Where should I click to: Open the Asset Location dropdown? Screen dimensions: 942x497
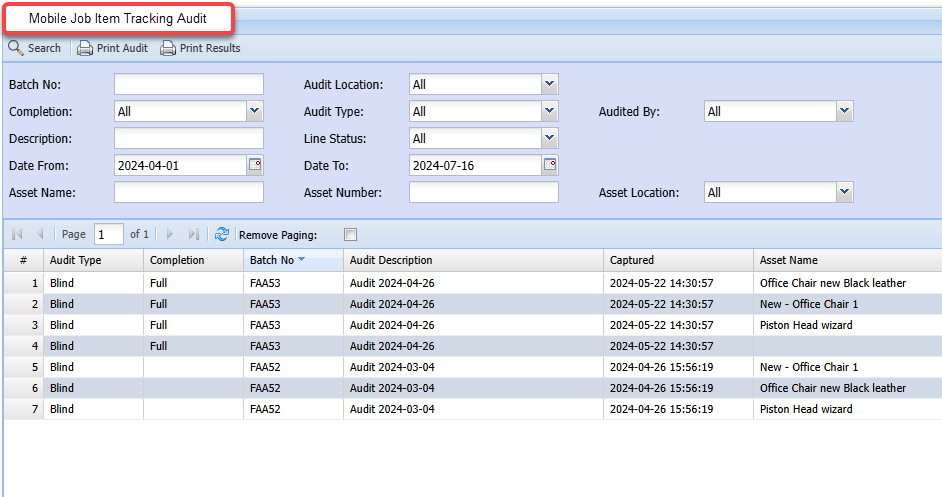(x=844, y=192)
